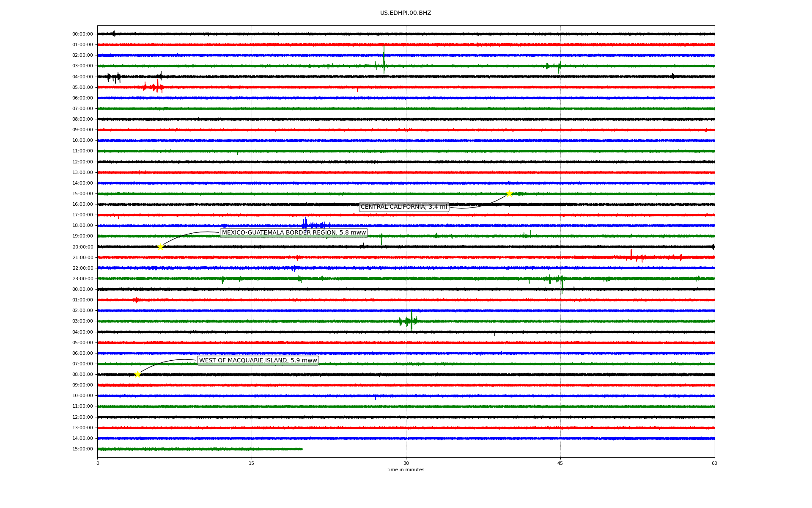Click the 30 tick on time axis
The image size is (812, 508).
pyautogui.click(x=406, y=463)
